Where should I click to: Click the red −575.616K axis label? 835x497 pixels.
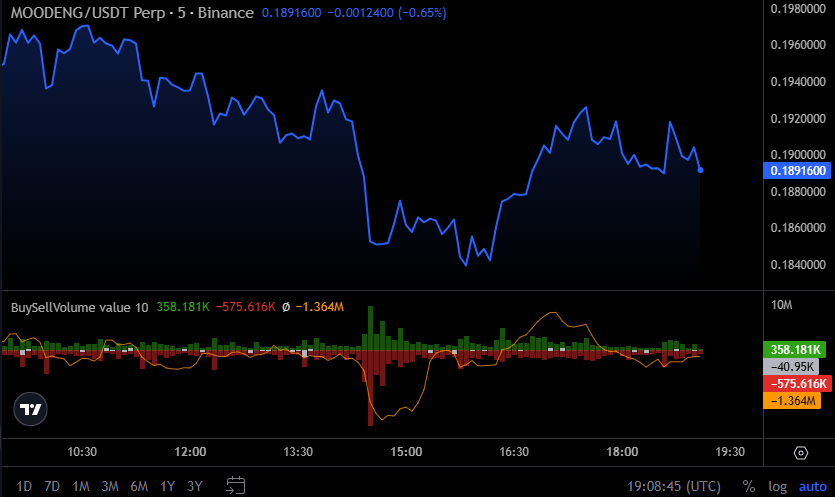(798, 384)
